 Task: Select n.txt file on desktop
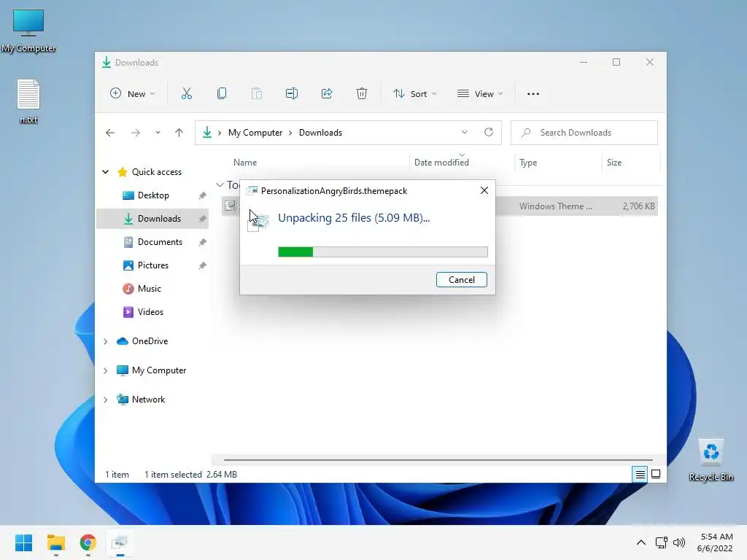click(x=28, y=101)
